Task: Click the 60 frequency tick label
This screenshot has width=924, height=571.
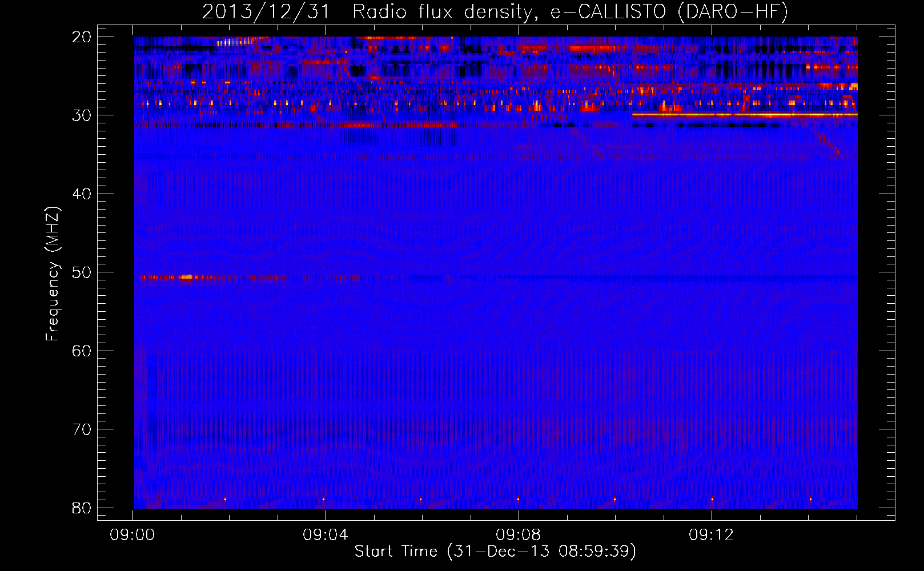Action: [x=82, y=351]
